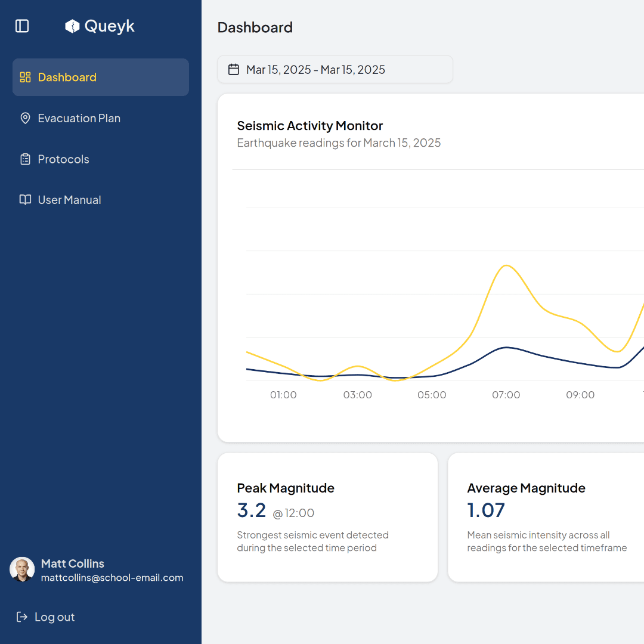Click the User Manual book icon
Image resolution: width=644 pixels, height=644 pixels.
(x=25, y=200)
